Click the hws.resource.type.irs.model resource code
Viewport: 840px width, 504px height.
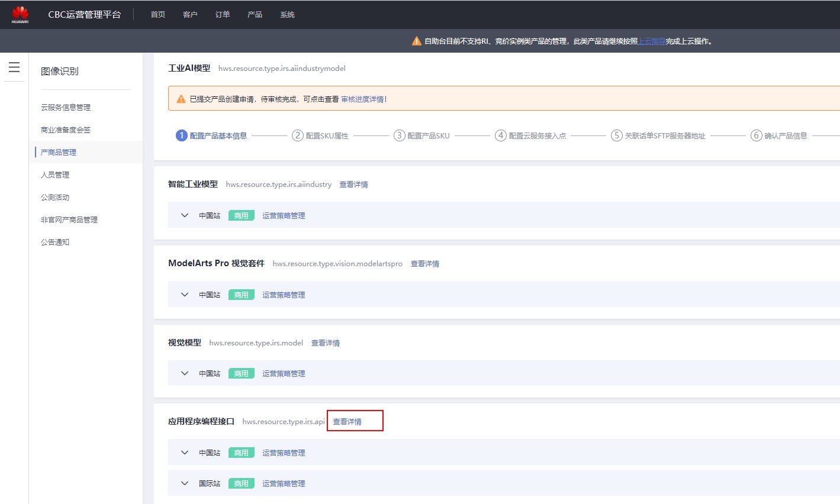click(256, 343)
